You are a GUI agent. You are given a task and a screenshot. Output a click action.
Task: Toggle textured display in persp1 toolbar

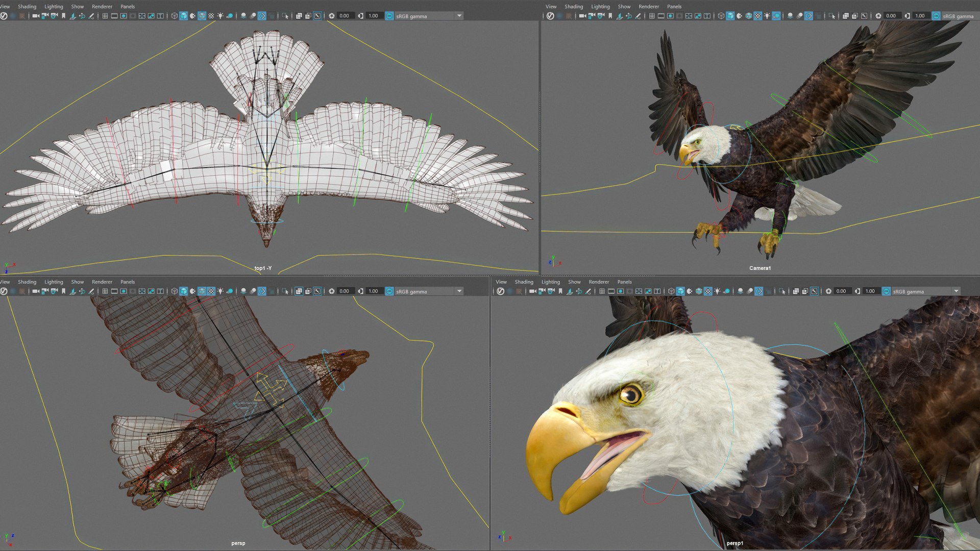[708, 291]
